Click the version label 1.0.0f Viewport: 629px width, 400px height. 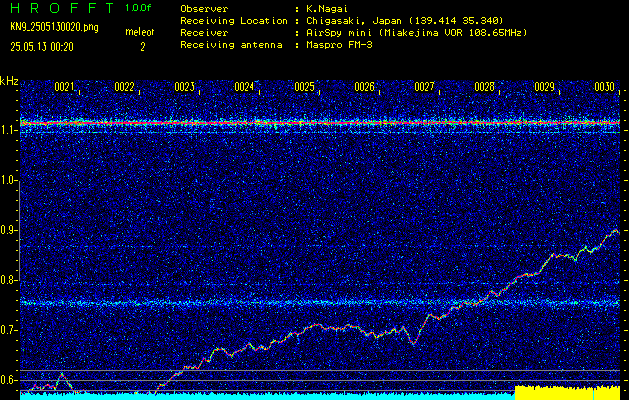(x=138, y=8)
